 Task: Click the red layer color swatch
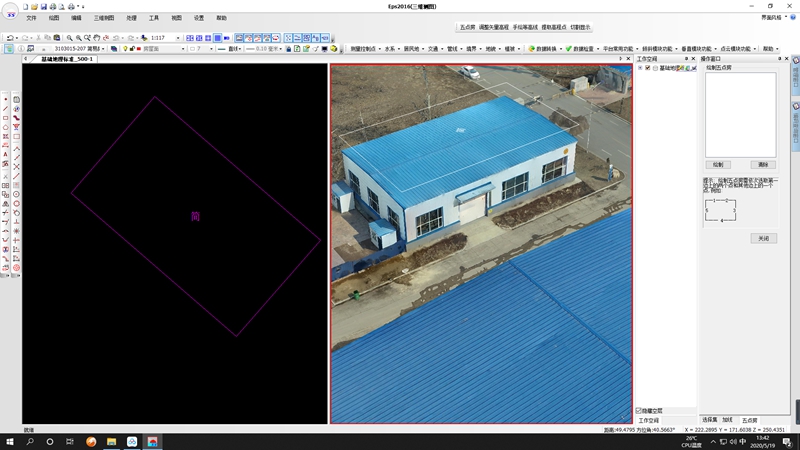(139, 49)
